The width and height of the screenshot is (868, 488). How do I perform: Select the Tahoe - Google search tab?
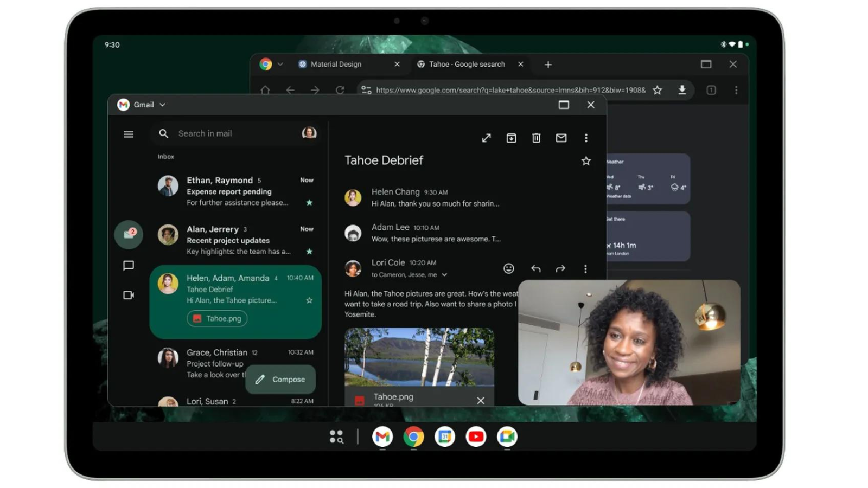click(470, 64)
